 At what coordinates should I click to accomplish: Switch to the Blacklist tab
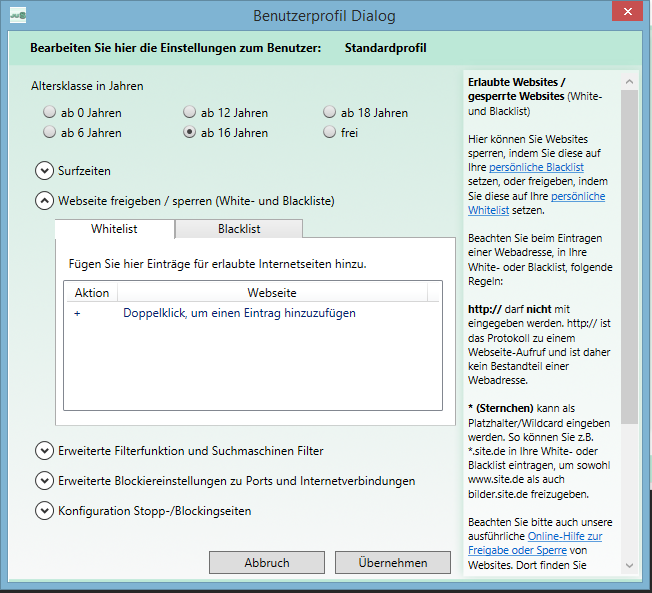(239, 229)
